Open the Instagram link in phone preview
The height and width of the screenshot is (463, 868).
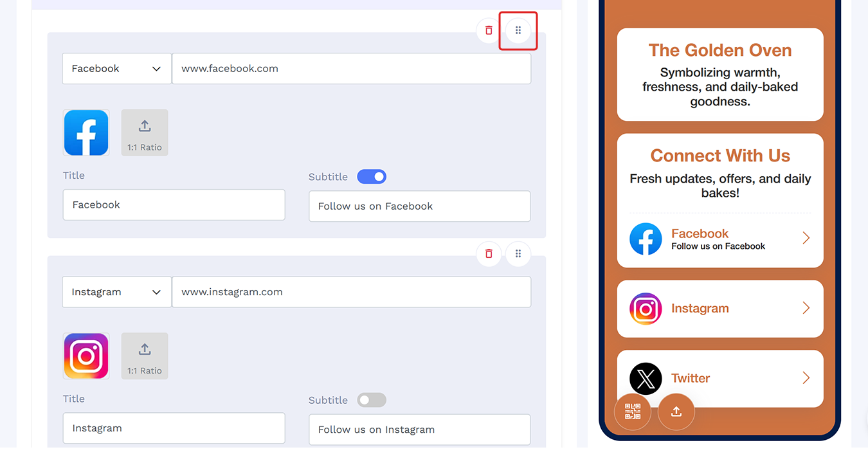click(720, 309)
